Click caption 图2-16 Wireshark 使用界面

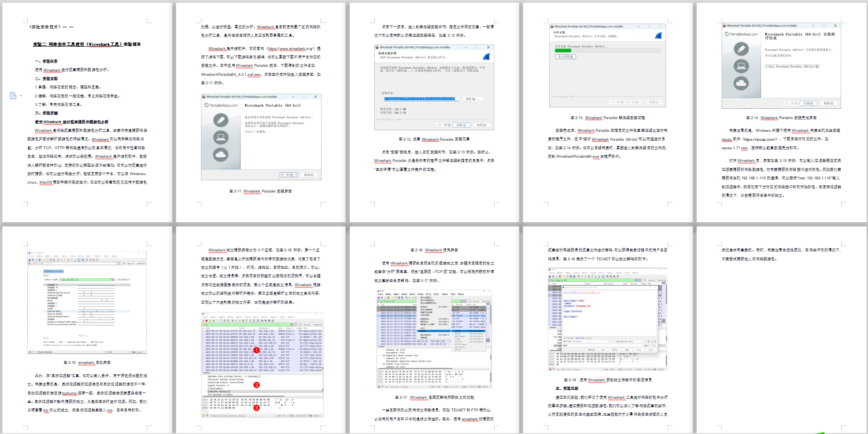pos(434,250)
